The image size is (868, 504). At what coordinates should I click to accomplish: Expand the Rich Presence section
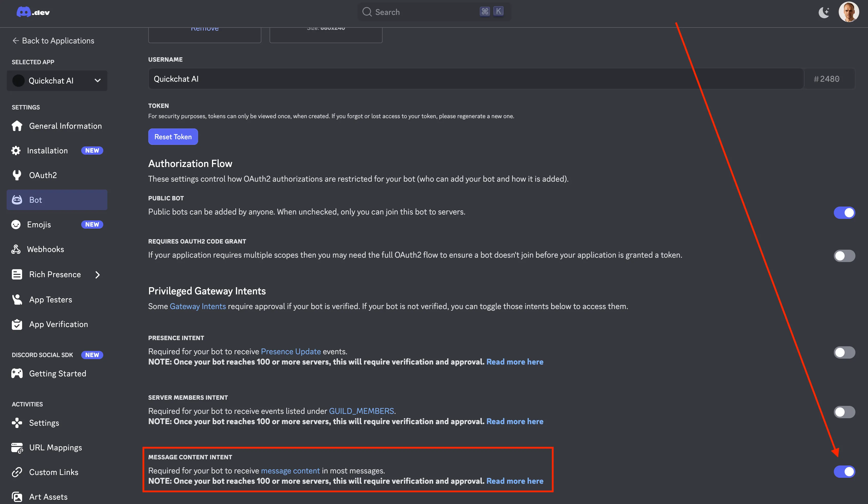coord(98,274)
